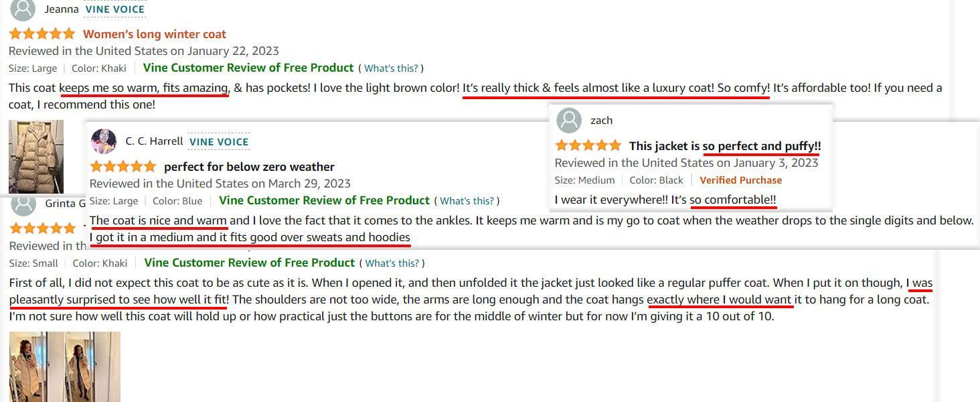Screen dimensions: 980x402
Task: Click 'Vine Customer Review of Free Product' green text
Action: click(248, 68)
